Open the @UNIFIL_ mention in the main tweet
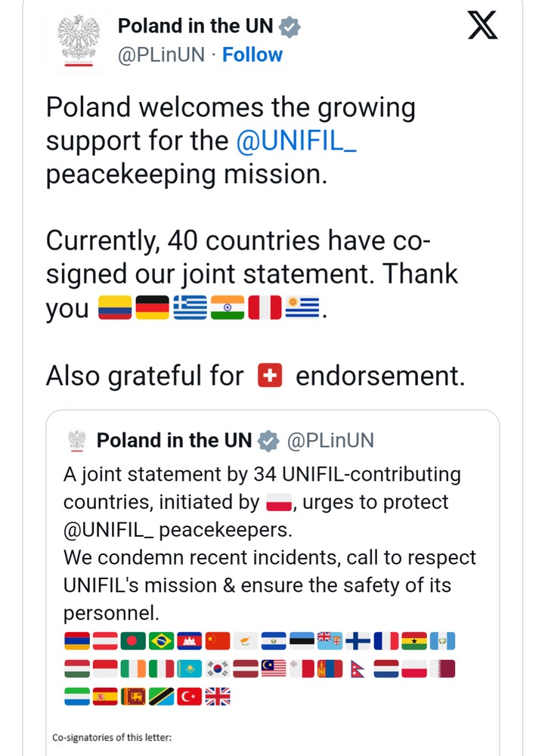Image resolution: width=545 pixels, height=756 pixels. 296,141
